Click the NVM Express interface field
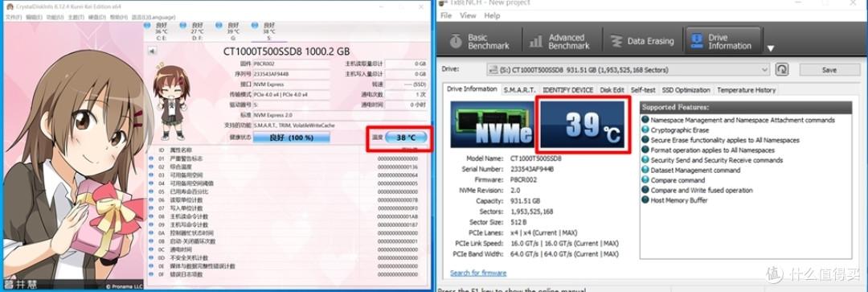The image size is (868, 292). click(x=291, y=84)
